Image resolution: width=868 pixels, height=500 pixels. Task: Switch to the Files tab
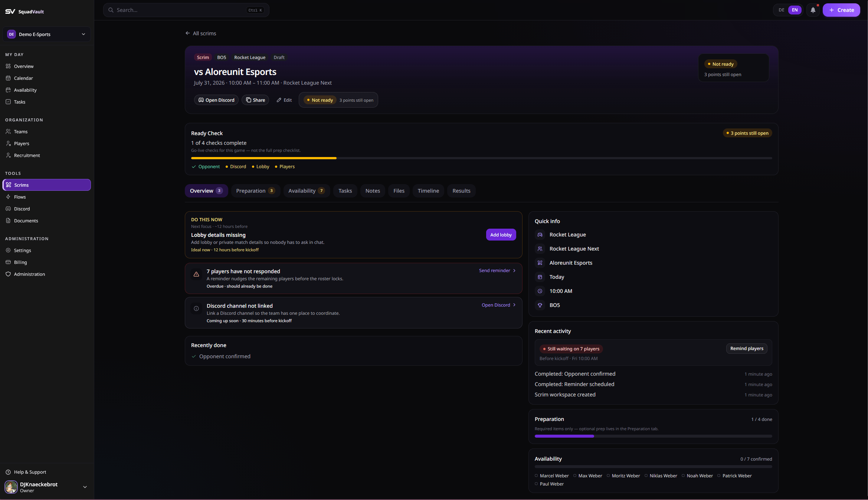pyautogui.click(x=399, y=191)
